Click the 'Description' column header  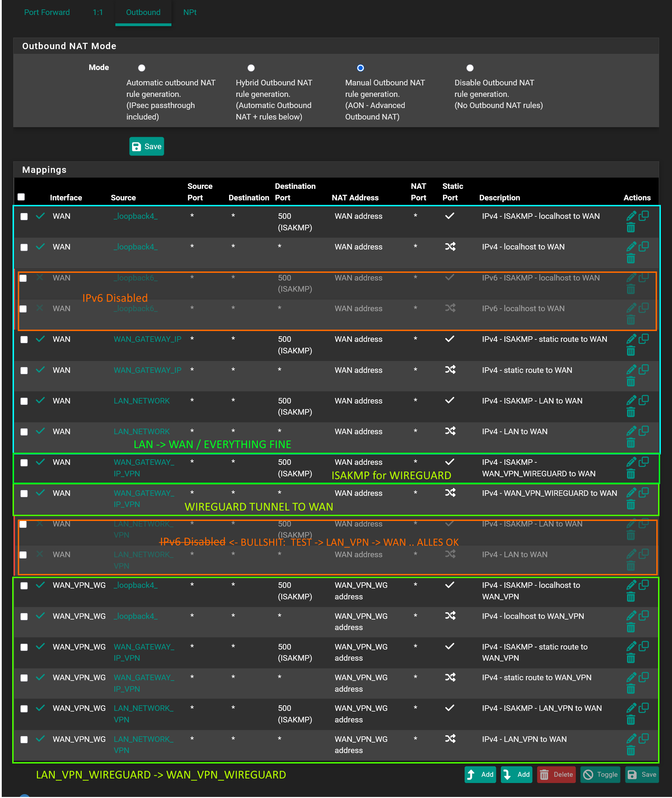click(x=499, y=197)
